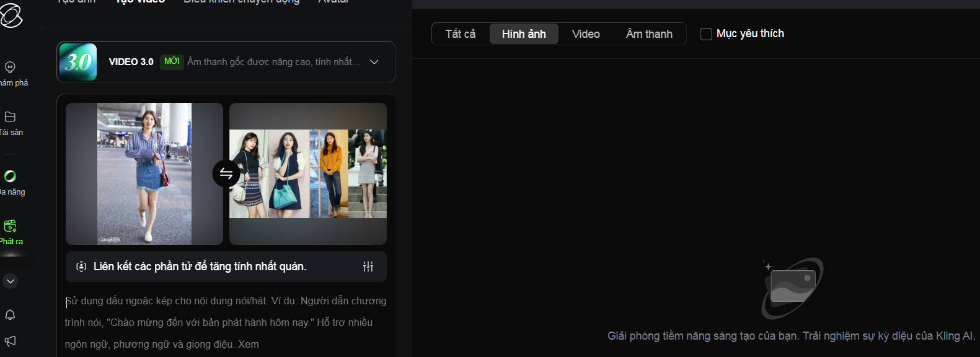Image resolution: width=980 pixels, height=357 pixels.
Task: Open the Khám phá lightbulb icon
Action: point(10,67)
